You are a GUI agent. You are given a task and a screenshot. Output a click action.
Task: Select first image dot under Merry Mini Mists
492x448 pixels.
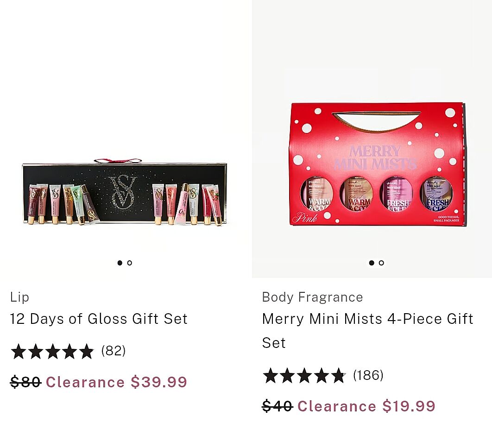pos(372,263)
